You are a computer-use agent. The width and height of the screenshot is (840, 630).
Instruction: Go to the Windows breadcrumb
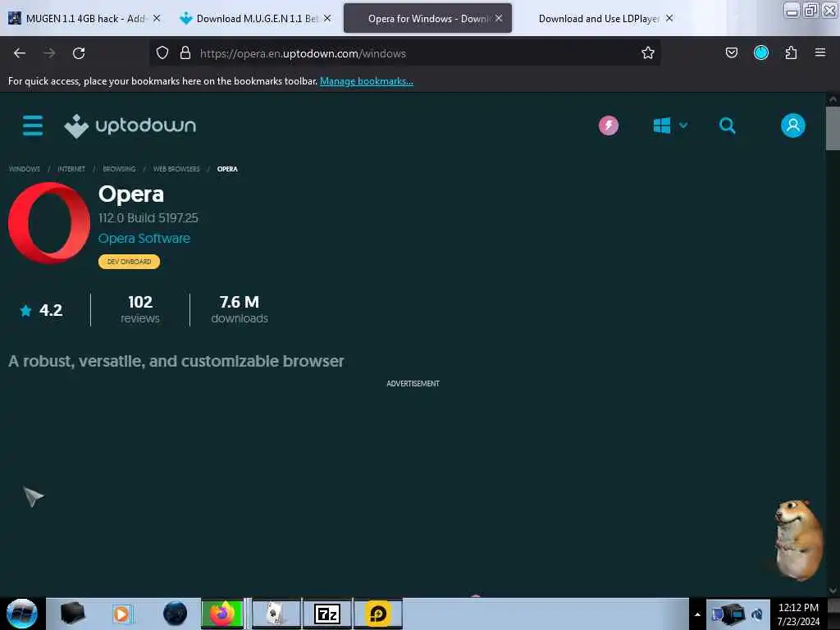tap(24, 169)
